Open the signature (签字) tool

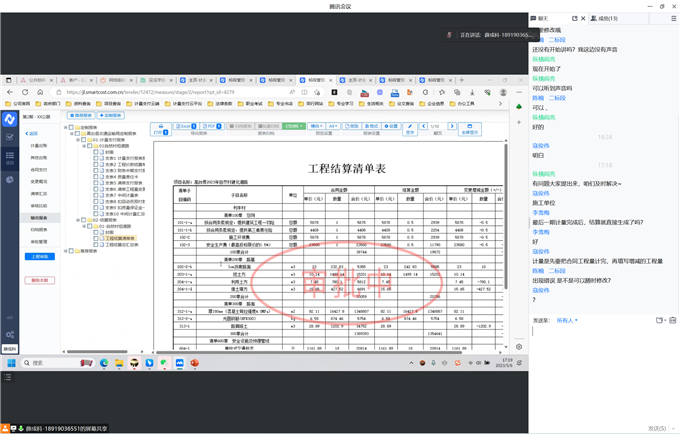point(410,129)
